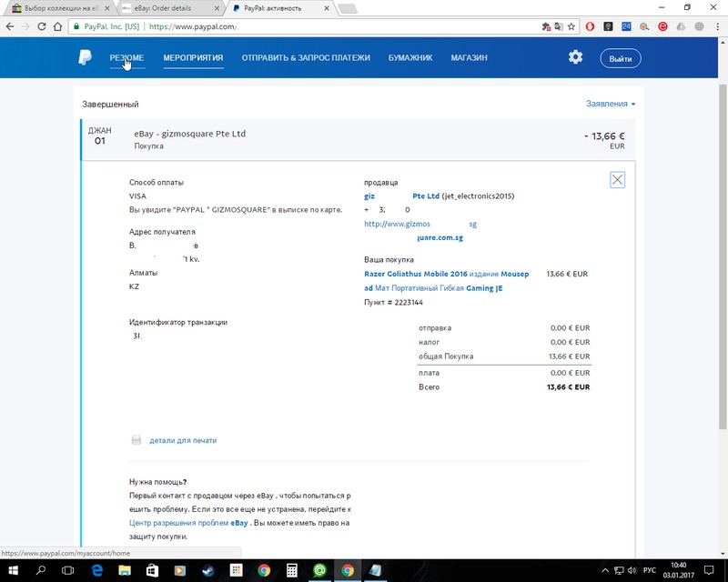Open the Бумажник menu item
Image resolution: width=728 pixels, height=582 pixels.
tap(410, 57)
